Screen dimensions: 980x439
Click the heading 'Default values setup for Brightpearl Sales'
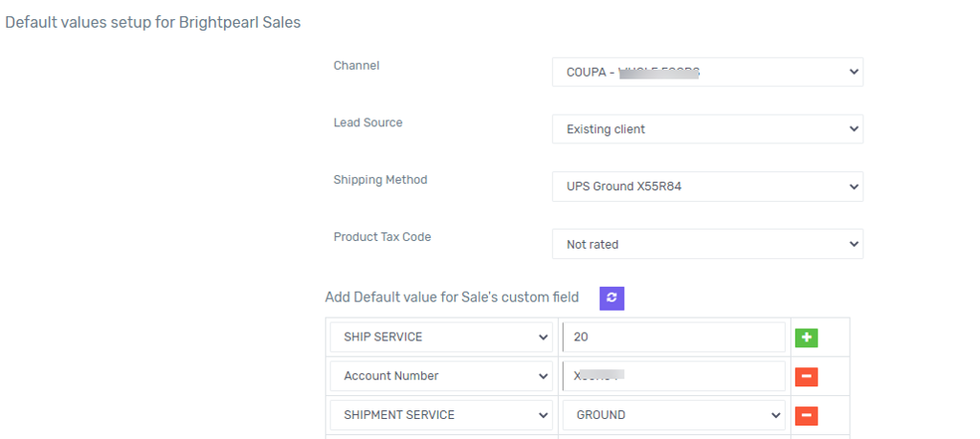153,23
